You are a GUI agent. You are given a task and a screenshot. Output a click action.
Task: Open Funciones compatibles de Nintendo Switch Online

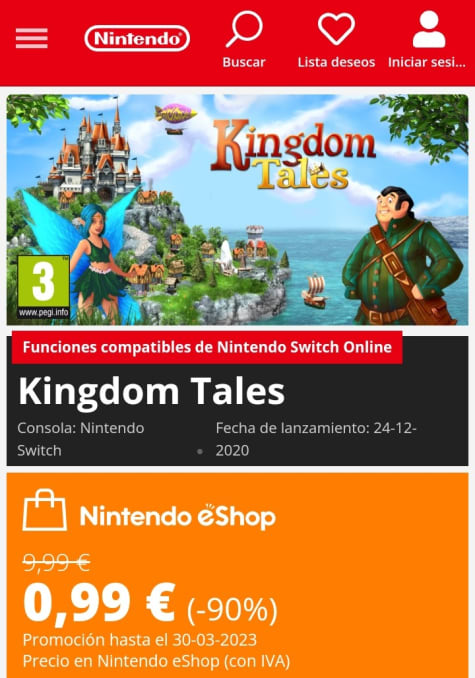207,347
